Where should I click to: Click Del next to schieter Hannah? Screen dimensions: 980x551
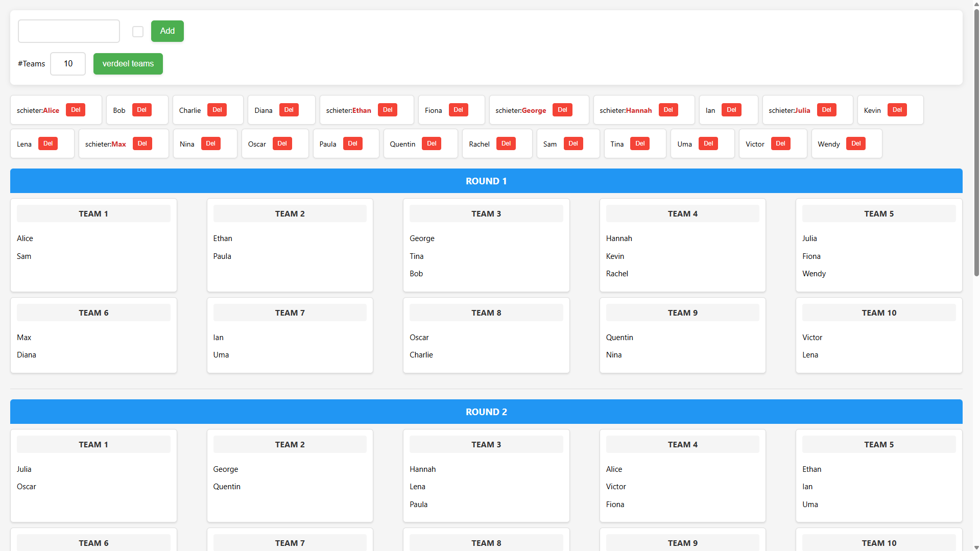pyautogui.click(x=668, y=110)
